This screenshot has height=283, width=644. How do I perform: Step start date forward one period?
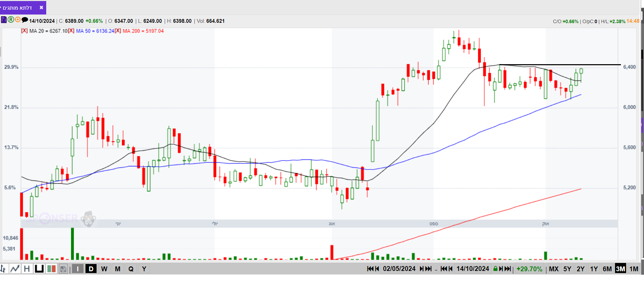tap(422, 269)
